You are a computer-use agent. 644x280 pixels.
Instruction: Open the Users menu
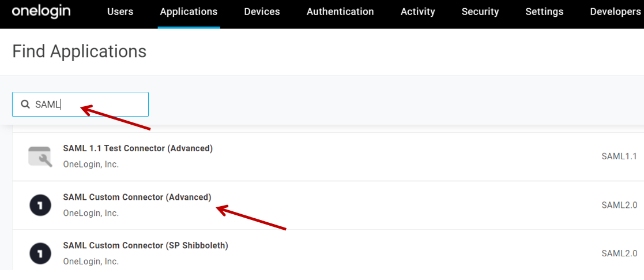pos(120,12)
